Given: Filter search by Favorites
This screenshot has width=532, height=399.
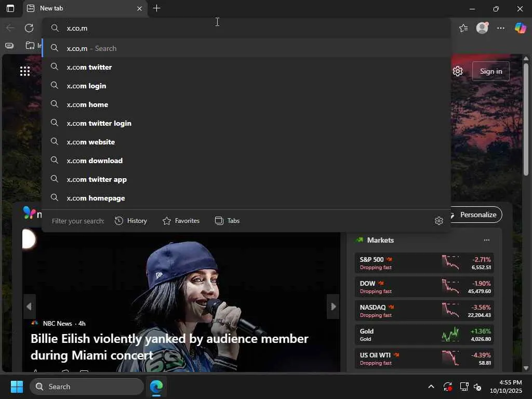Looking at the screenshot, I should (x=181, y=221).
